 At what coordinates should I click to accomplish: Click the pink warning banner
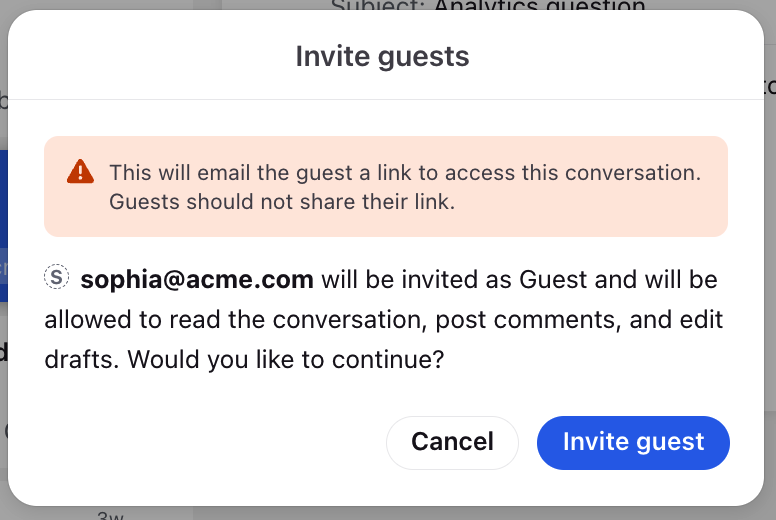pyautogui.click(x=386, y=187)
